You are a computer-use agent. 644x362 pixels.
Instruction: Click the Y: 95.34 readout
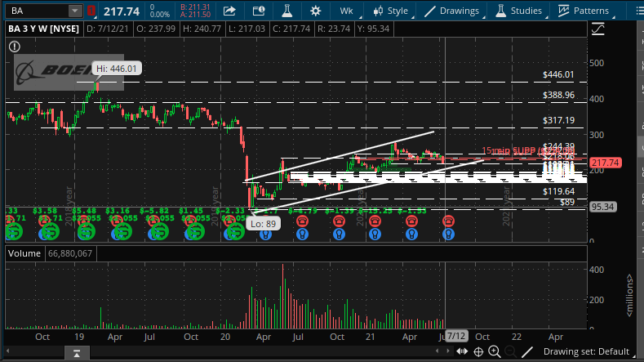pyautogui.click(x=373, y=29)
